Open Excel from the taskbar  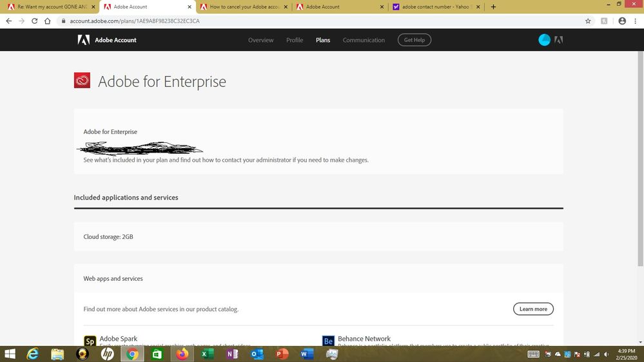coord(207,354)
